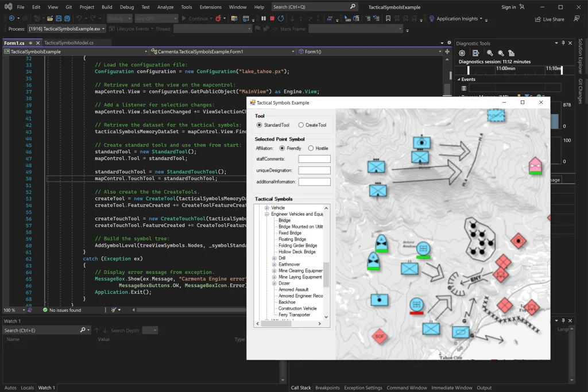
Task: Click the zoom in icon in Diagnostic Tools
Action: [x=490, y=53]
